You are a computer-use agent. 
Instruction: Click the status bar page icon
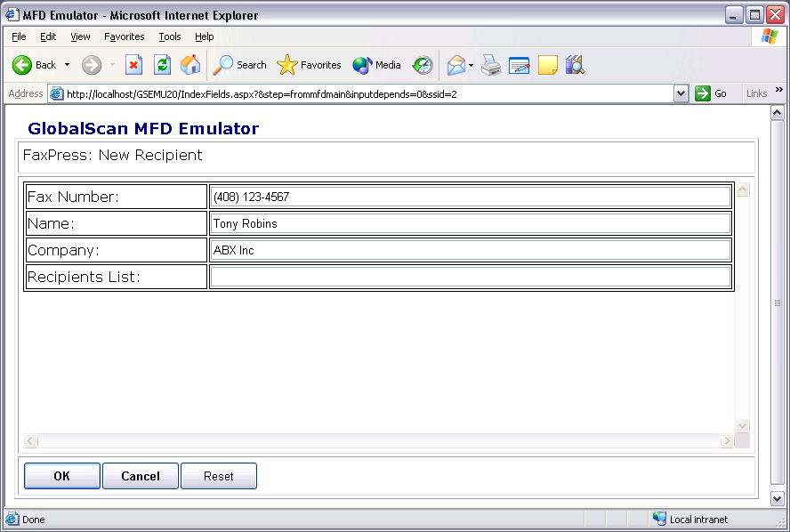pyautogui.click(x=12, y=519)
